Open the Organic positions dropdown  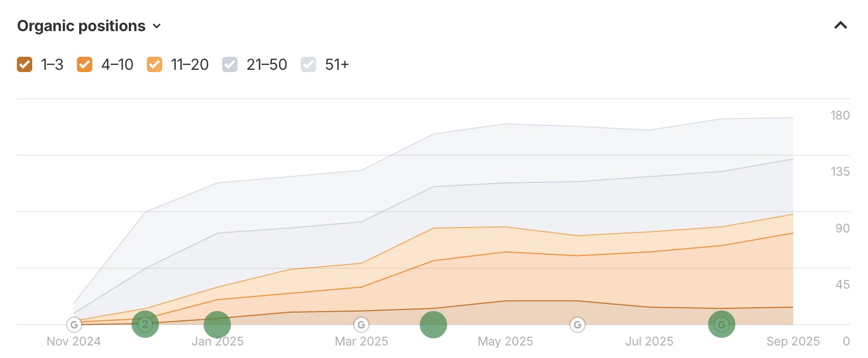click(x=157, y=26)
